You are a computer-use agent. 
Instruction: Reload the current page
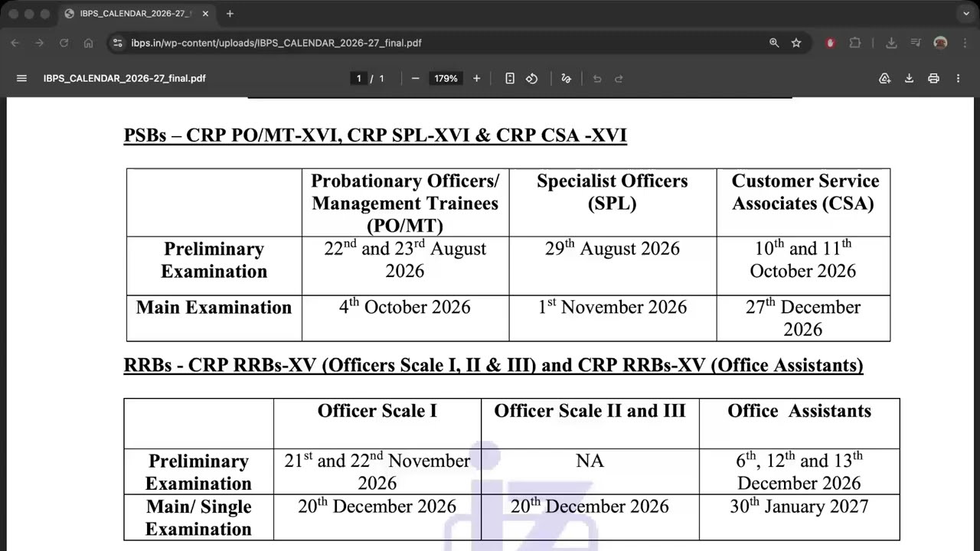[x=64, y=43]
